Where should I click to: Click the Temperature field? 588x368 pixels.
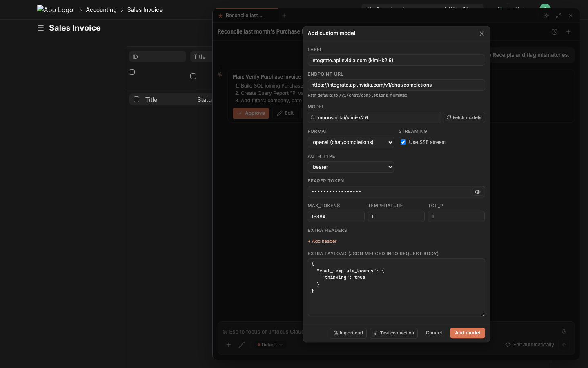(396, 217)
